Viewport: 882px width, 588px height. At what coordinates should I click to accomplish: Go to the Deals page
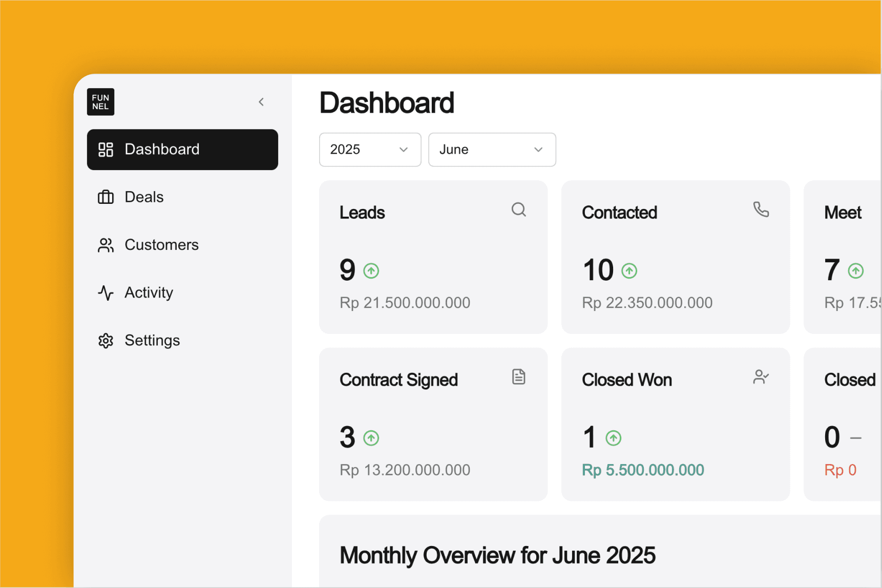pos(144,197)
